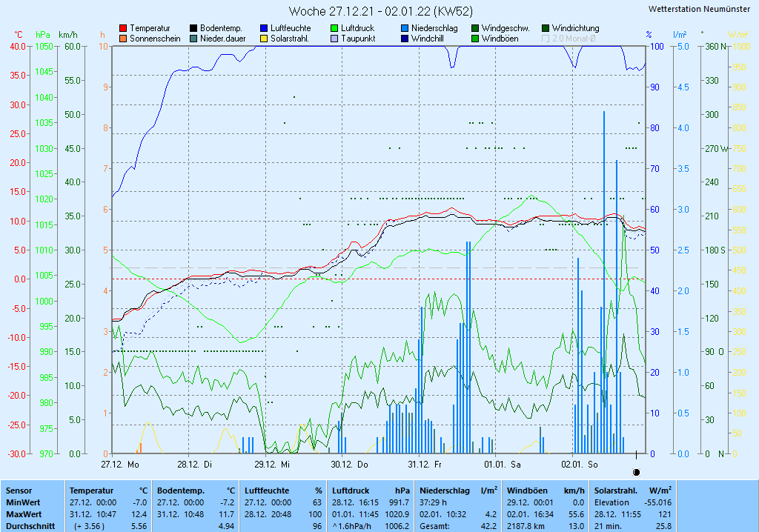This screenshot has width=759, height=532.
Task: Select the 30.12. Do date label
Action: [350, 465]
